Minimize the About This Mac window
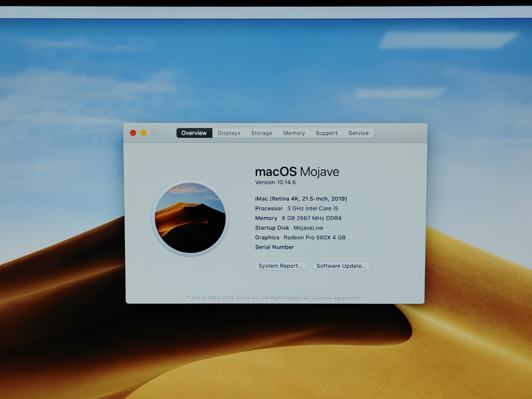 pyautogui.click(x=143, y=133)
